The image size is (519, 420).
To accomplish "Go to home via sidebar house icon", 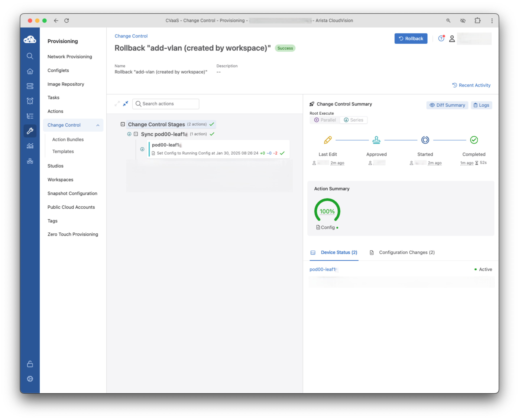I will pos(30,71).
